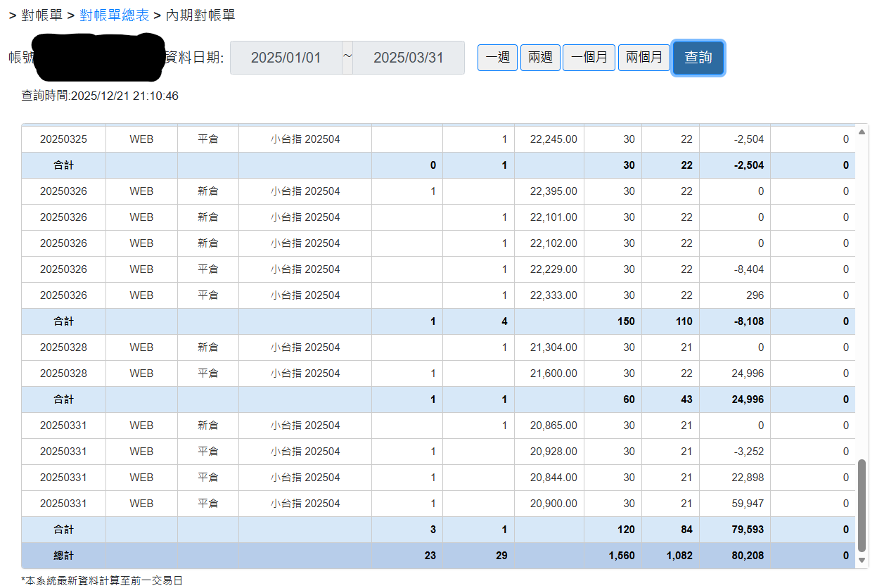Click the 21,304.00 price cell

tap(550, 347)
